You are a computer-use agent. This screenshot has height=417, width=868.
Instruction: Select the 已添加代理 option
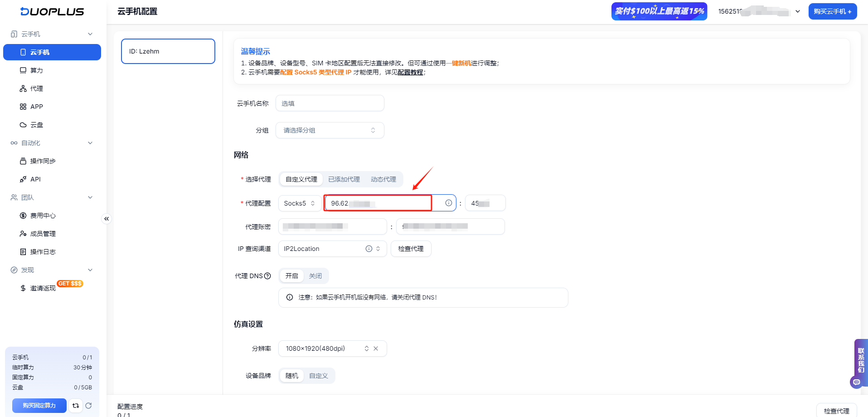point(344,179)
